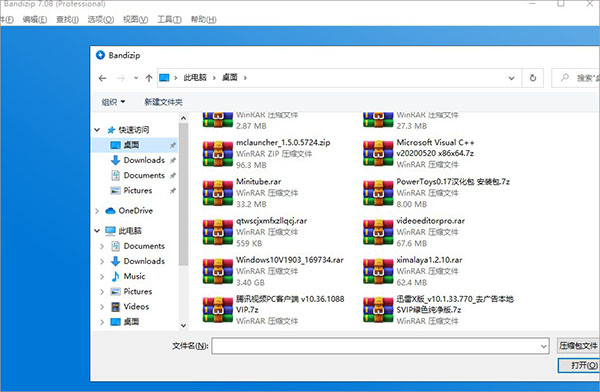Select the mclauncher_1.5.0.5724.zip archive icon

218,154
